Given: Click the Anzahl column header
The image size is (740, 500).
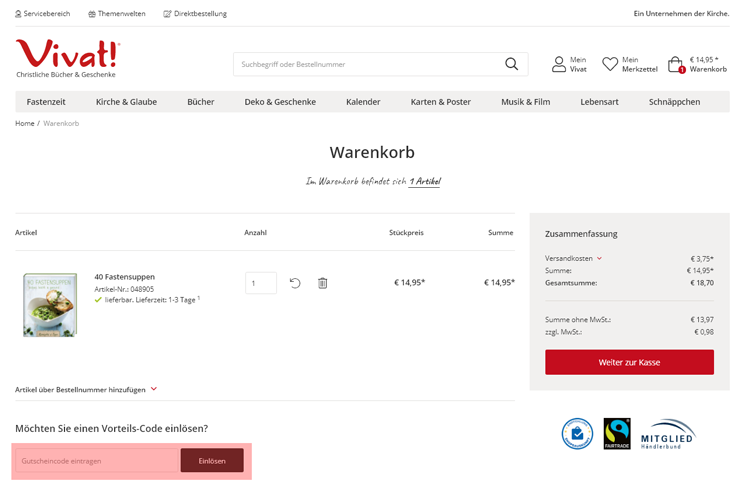Looking at the screenshot, I should [255, 232].
